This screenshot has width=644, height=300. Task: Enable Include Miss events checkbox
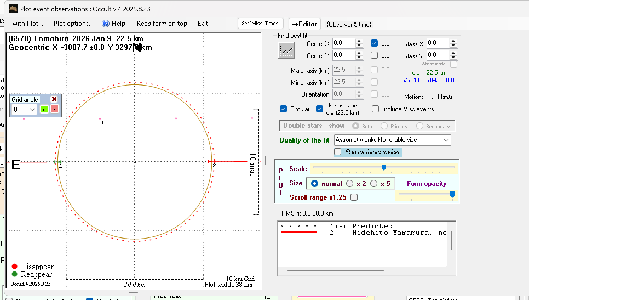tap(375, 109)
